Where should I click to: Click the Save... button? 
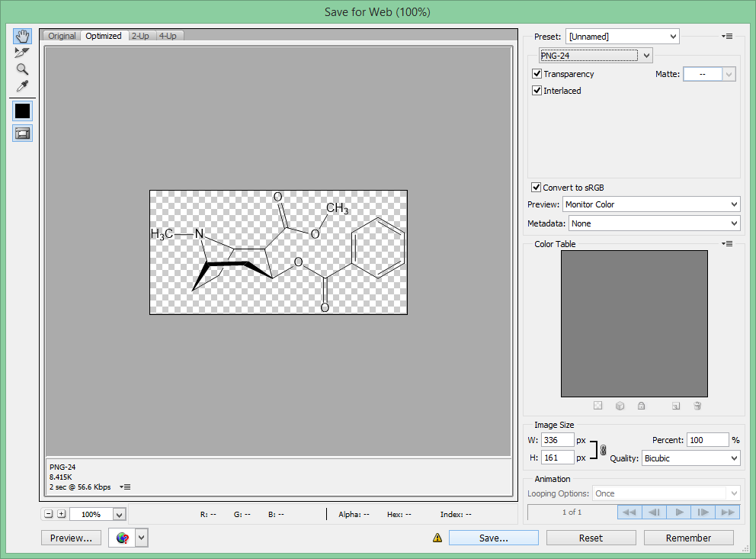(493, 538)
